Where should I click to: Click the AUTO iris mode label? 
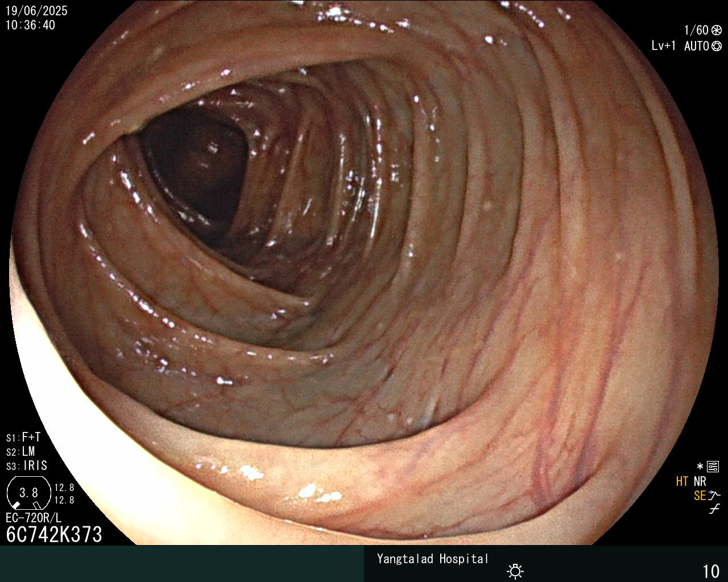[x=696, y=46]
